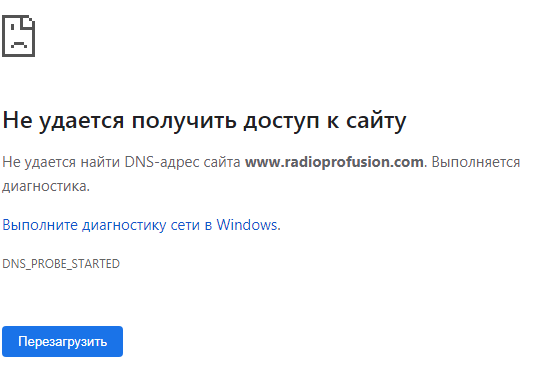540x385 pixels.
Task: Open the Windows network diagnostics link
Action: point(142,225)
